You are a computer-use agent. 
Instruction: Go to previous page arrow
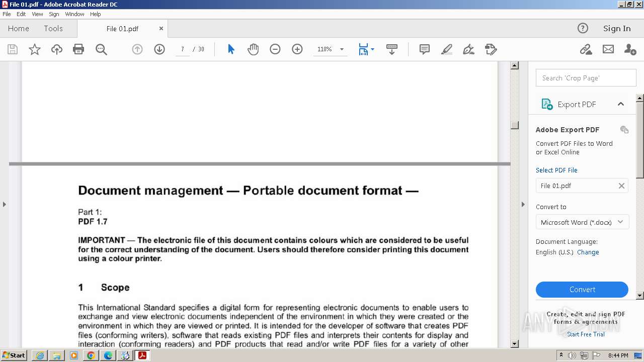click(x=137, y=49)
